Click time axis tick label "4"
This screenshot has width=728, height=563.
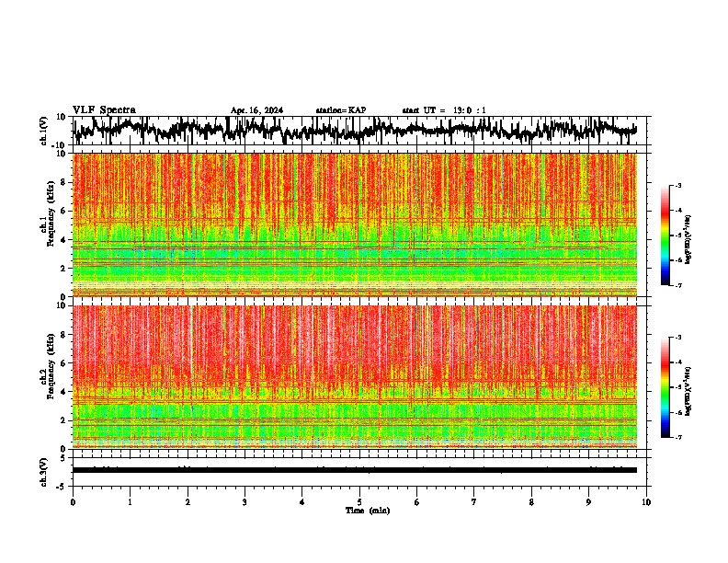tap(302, 502)
